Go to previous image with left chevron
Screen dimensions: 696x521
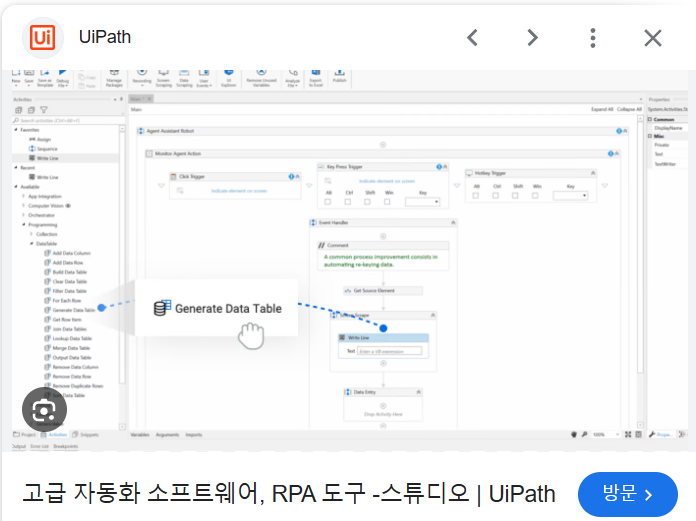click(473, 38)
